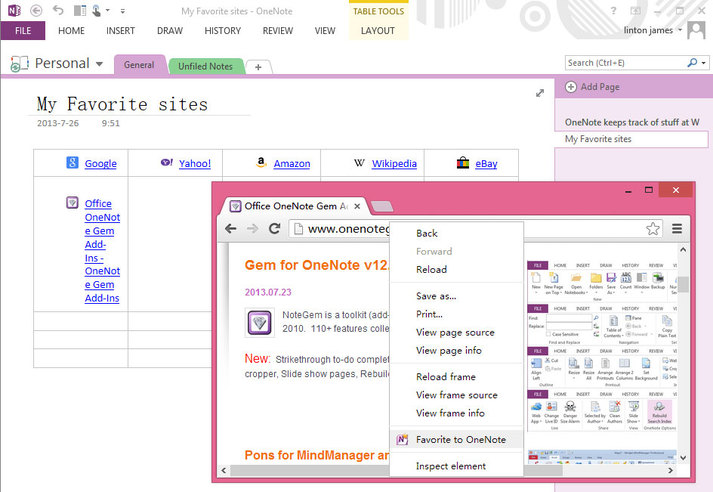713x492 pixels.
Task: Choose View page source in context menu
Action: 456,332
